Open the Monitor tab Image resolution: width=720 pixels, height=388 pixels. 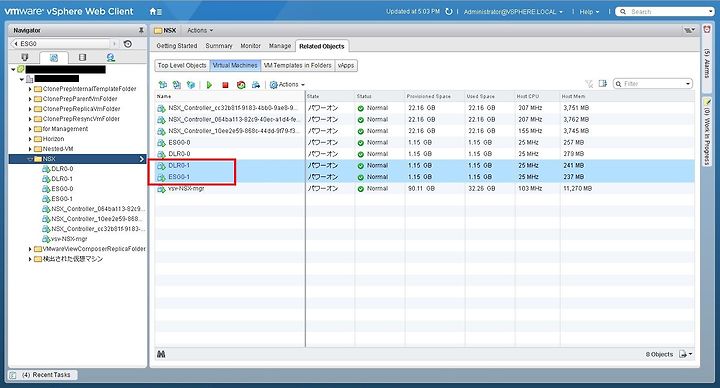click(250, 46)
